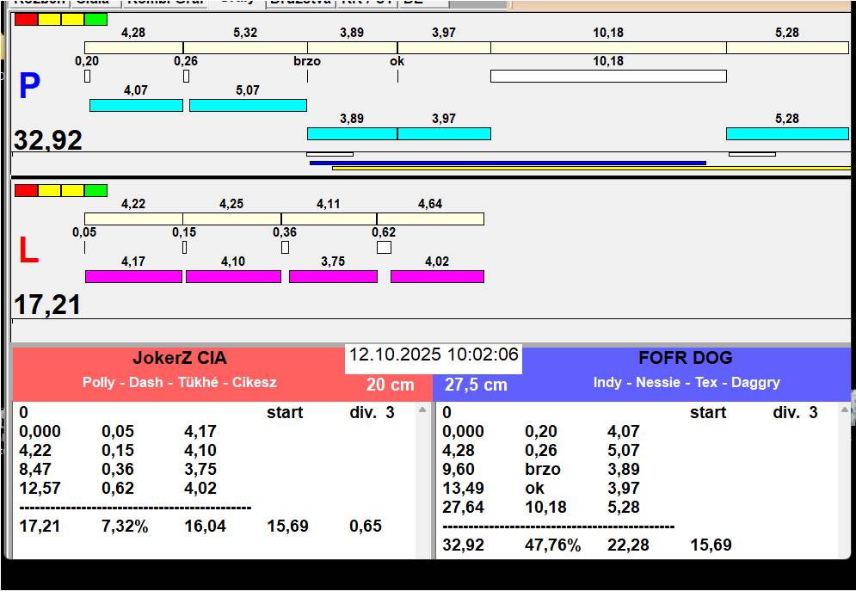Click the 27,5 cm jump height label
The width and height of the screenshot is (856, 616).
[476, 385]
